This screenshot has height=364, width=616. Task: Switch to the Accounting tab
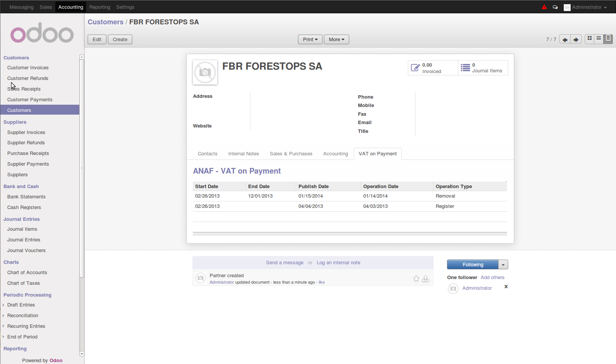[335, 154]
